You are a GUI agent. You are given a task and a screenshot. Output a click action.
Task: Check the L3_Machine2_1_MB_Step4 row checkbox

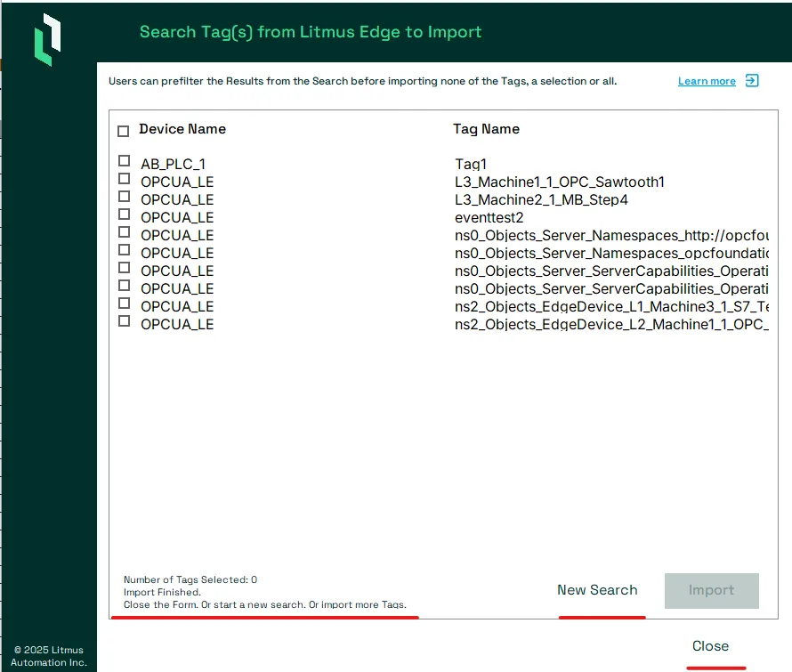coord(124,196)
